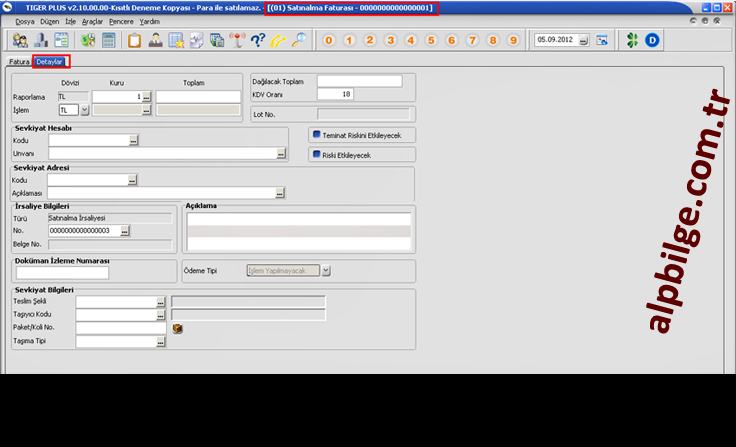This screenshot has width=736, height=447.
Task: Open the Dosya menu
Action: coord(25,20)
